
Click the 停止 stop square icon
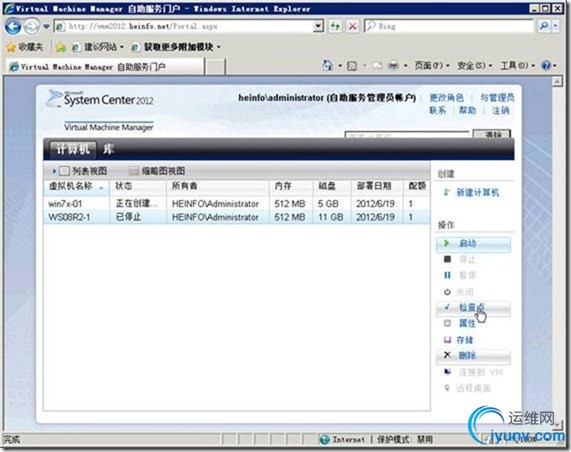pyautogui.click(x=448, y=259)
